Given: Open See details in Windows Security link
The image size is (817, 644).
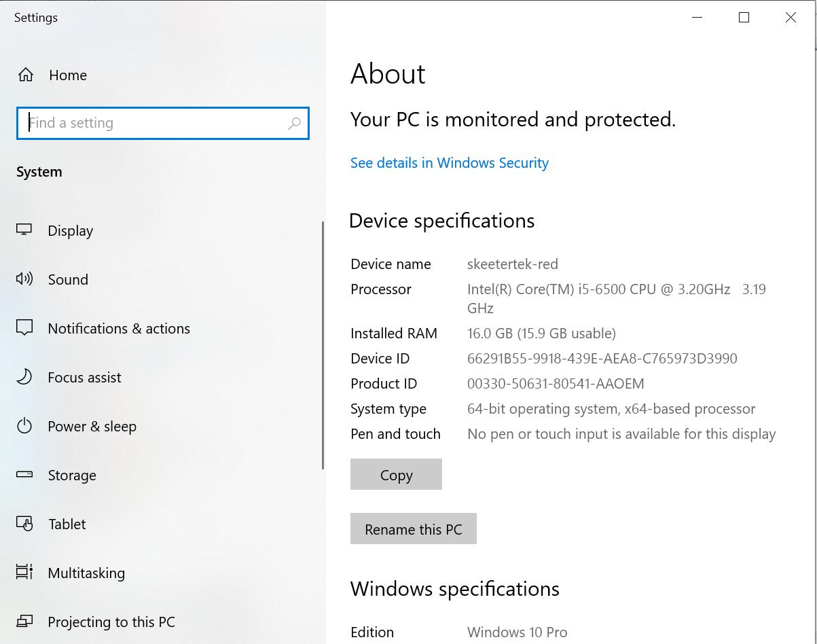Looking at the screenshot, I should coord(449,162).
